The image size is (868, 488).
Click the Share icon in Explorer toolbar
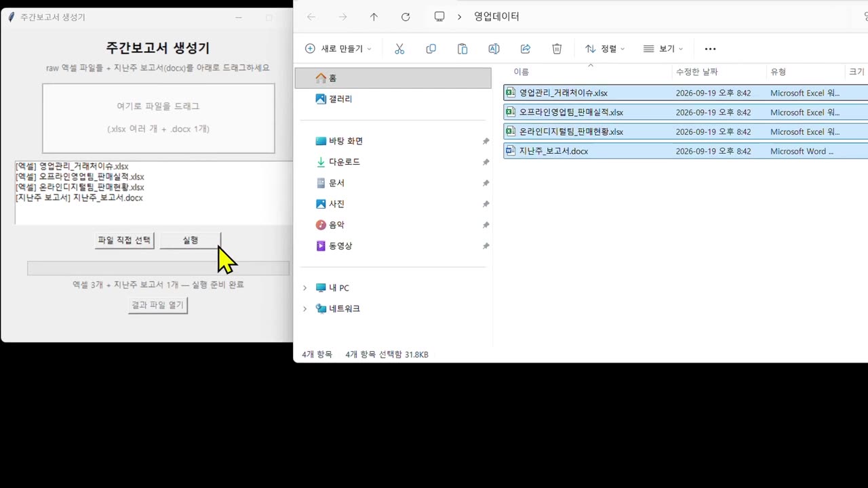pos(526,49)
